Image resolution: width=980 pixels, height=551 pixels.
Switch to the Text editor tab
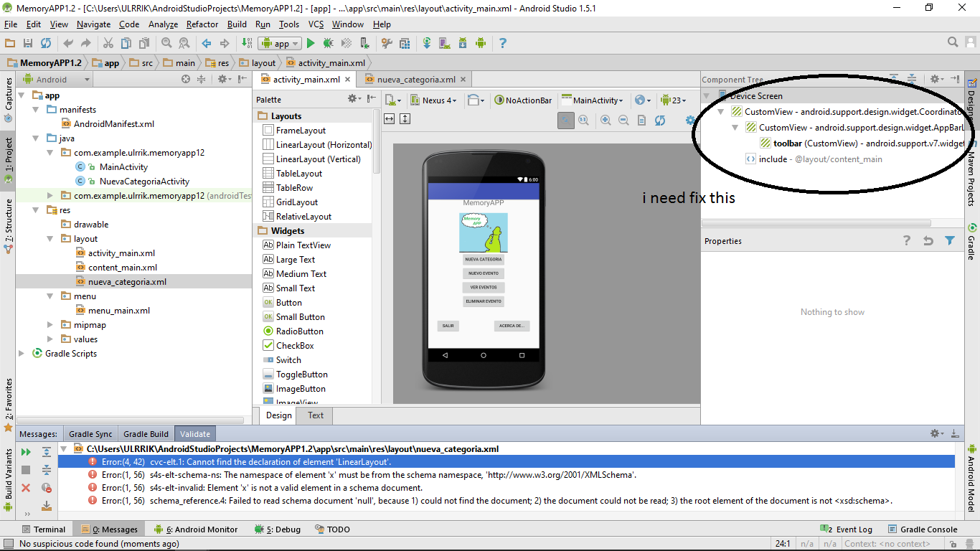pyautogui.click(x=316, y=415)
